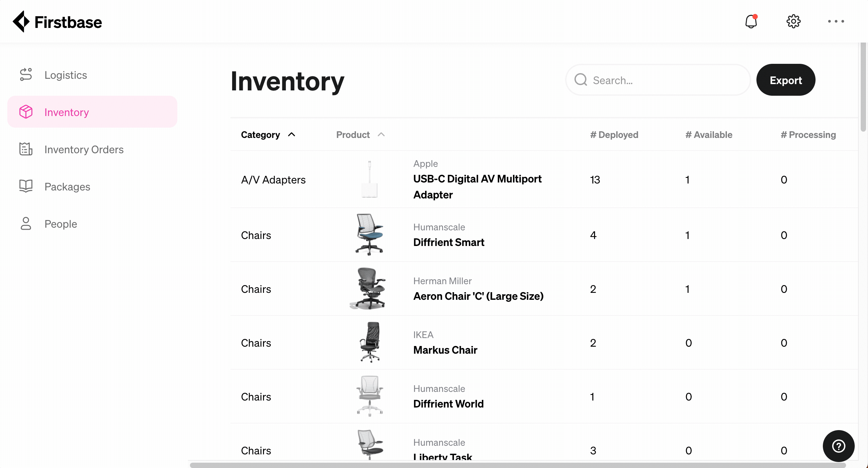Click the Search input field
This screenshot has width=868, height=468.
point(658,80)
